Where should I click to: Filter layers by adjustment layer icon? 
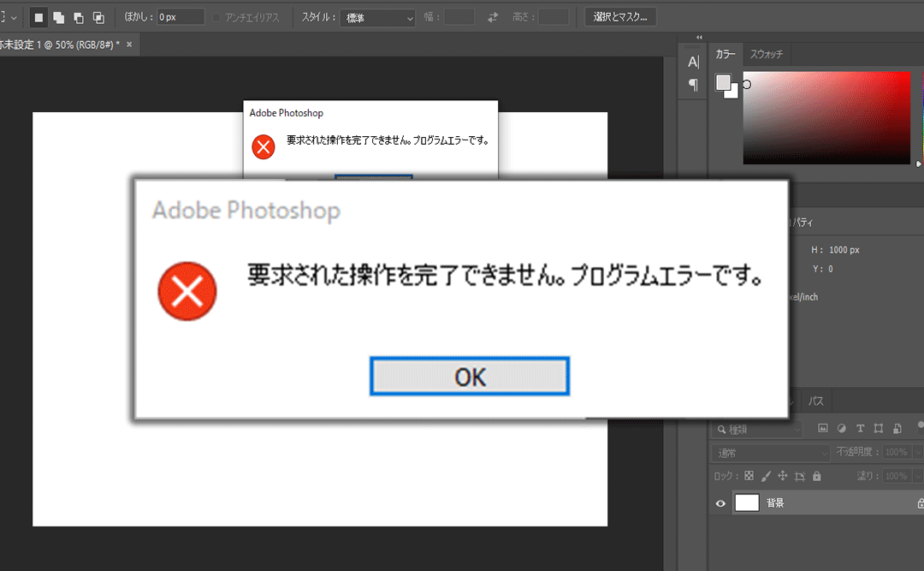coord(842,428)
